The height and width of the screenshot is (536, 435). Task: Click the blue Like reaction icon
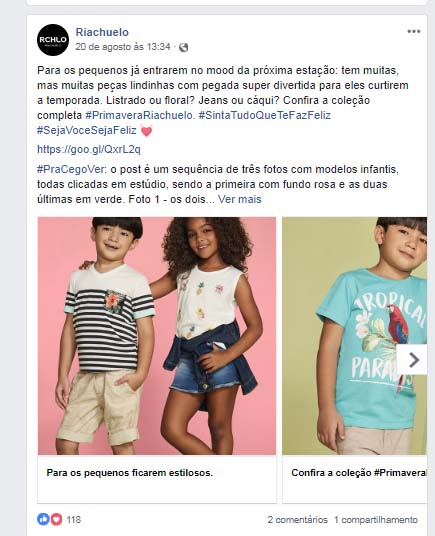point(43,519)
